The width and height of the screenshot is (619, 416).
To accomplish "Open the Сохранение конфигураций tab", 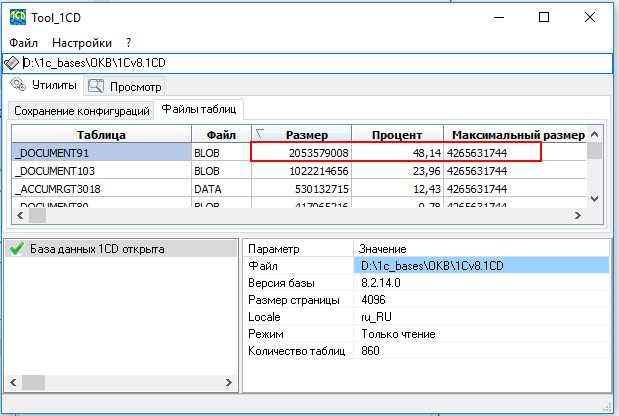I will [x=82, y=110].
